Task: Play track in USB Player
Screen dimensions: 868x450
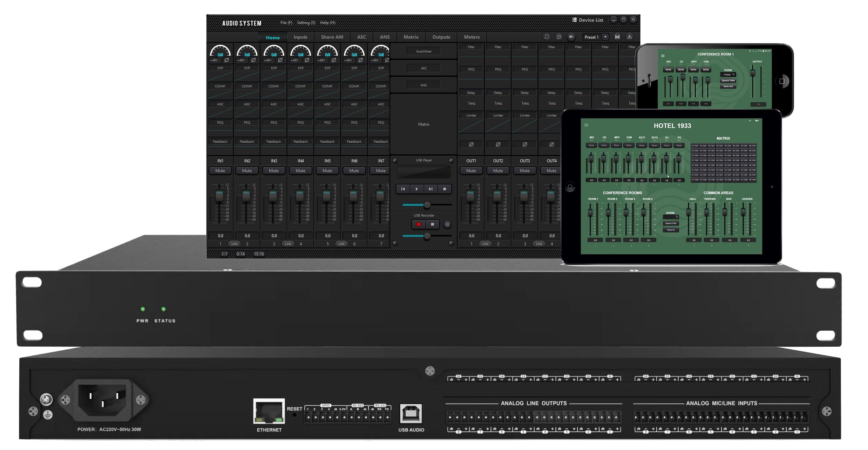Action: tap(417, 189)
